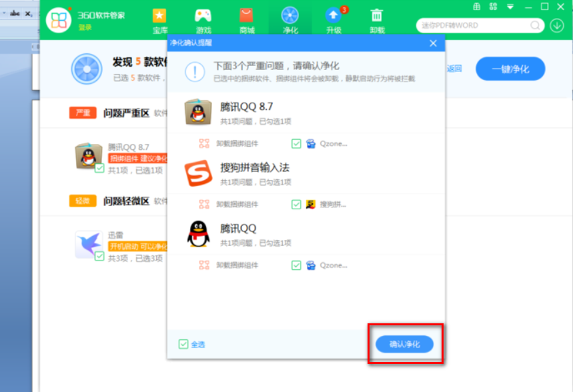Click the small 搜狗 component icon
The height and width of the screenshot is (392, 573).
[311, 204]
